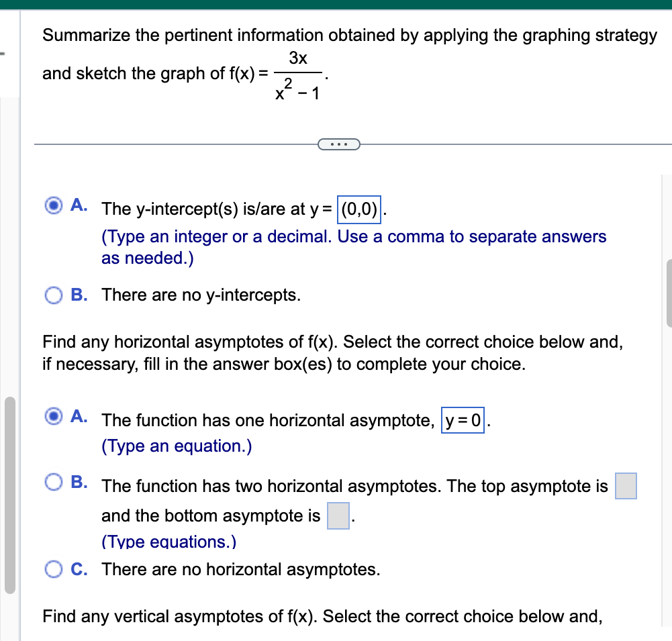Select choice A for the y-intercept question
672x641 pixels.
pos(54,205)
